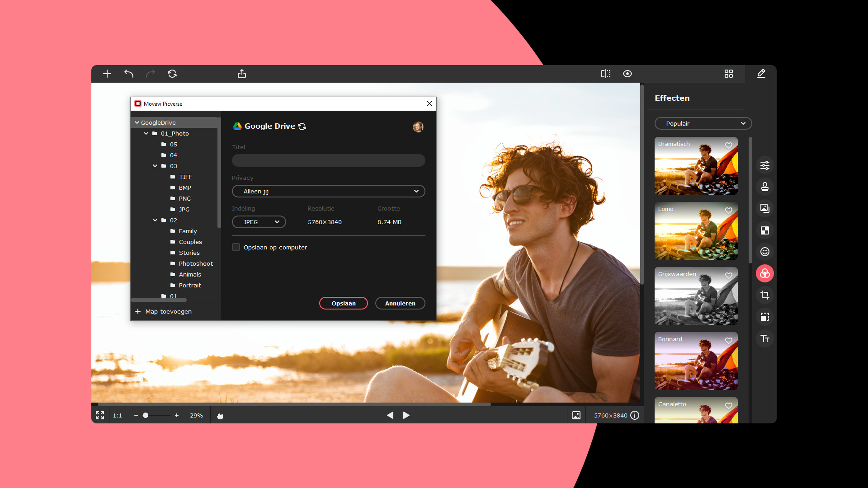Click Map toevoegen to add folder

coord(164,311)
